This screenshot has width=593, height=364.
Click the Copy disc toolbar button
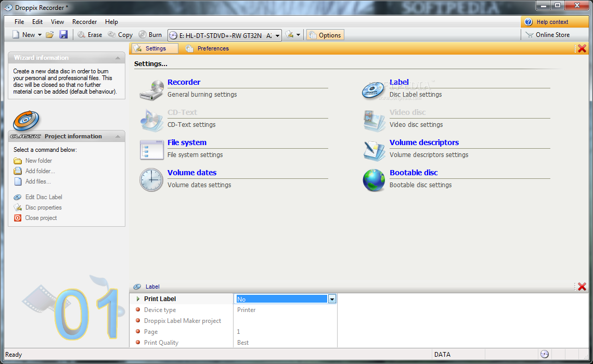click(120, 35)
